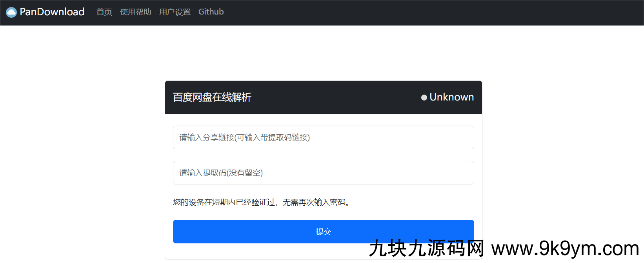Open the 使用帮助 nav link

(136, 12)
